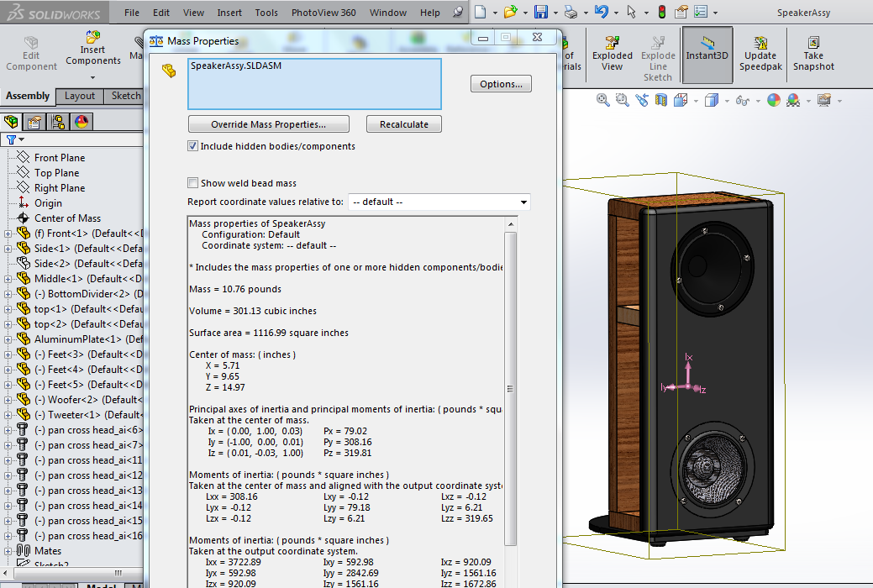Take Snapshot of the assembly
Image resolution: width=873 pixels, height=588 pixels.
click(813, 54)
